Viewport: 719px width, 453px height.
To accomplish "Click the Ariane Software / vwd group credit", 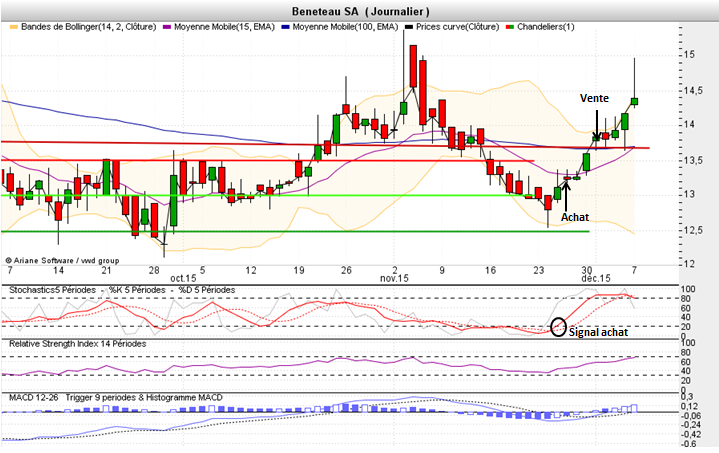I will [x=62, y=260].
